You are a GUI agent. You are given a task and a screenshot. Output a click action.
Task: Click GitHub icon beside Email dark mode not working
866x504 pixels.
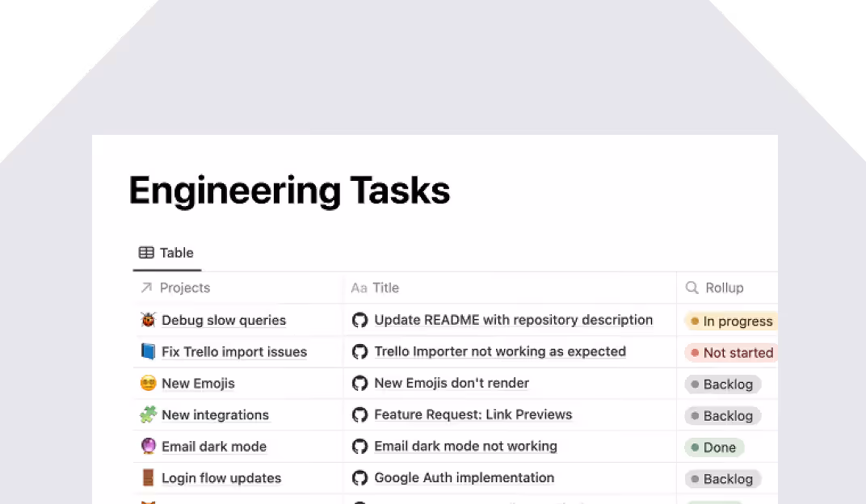coord(360,446)
